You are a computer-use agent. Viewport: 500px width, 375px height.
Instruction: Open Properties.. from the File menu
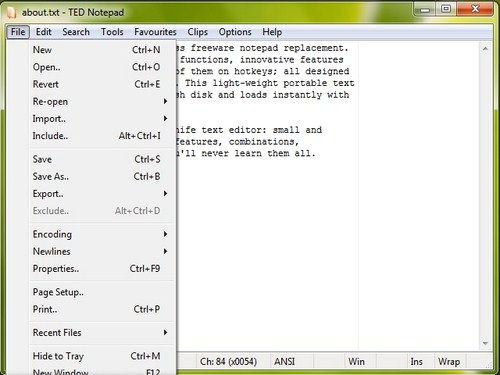pos(101,269)
